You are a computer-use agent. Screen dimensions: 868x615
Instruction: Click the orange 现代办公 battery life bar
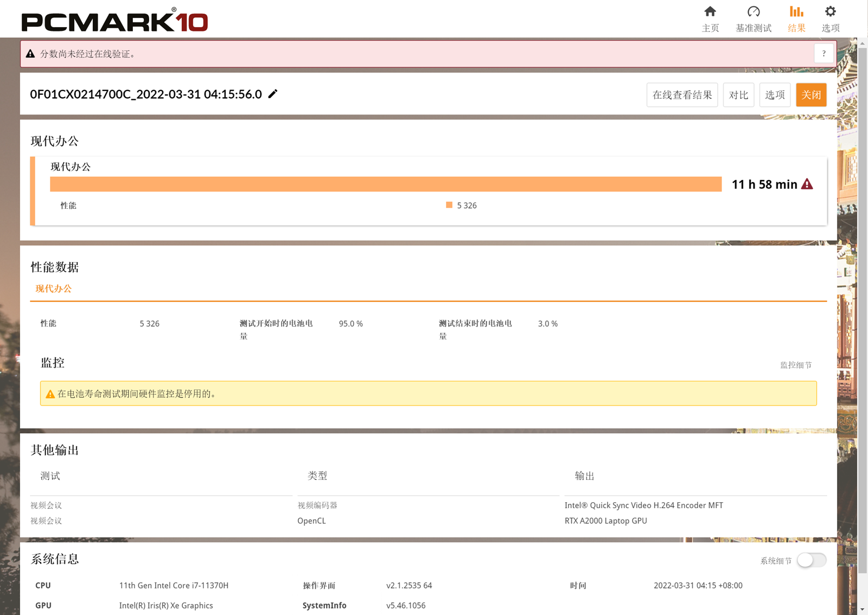385,184
